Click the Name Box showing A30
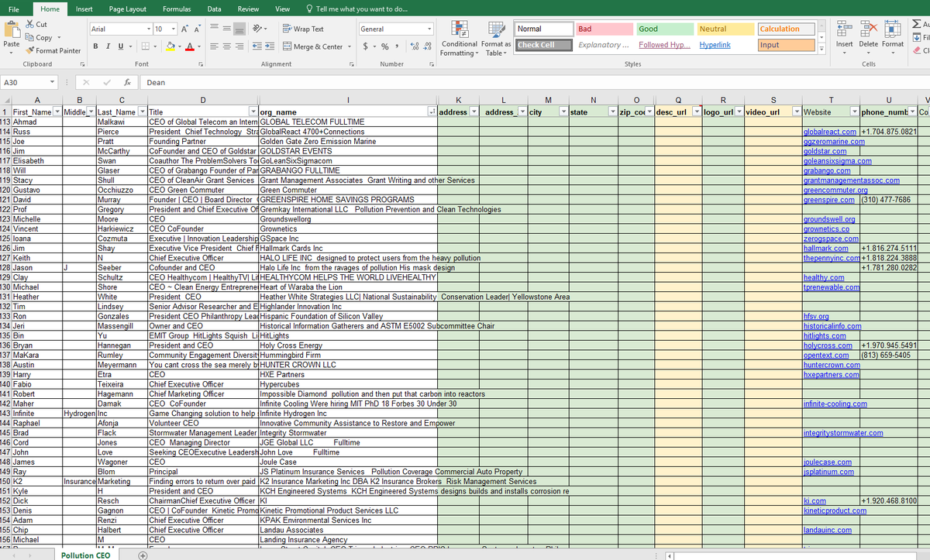The image size is (930, 560). point(29,82)
